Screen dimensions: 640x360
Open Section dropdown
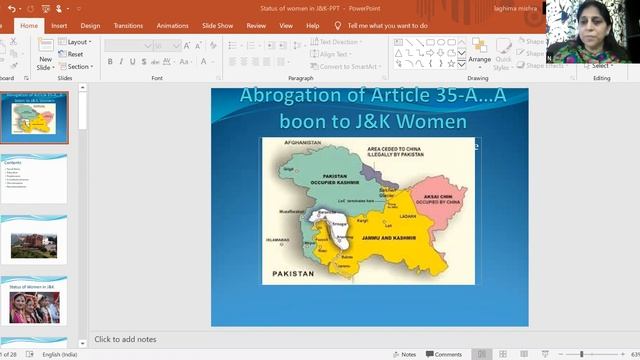click(76, 66)
